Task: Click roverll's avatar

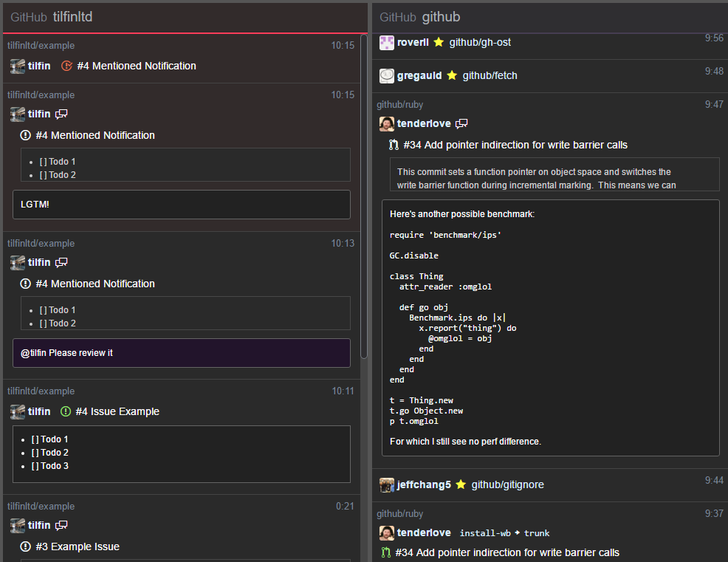Action: coord(387,43)
